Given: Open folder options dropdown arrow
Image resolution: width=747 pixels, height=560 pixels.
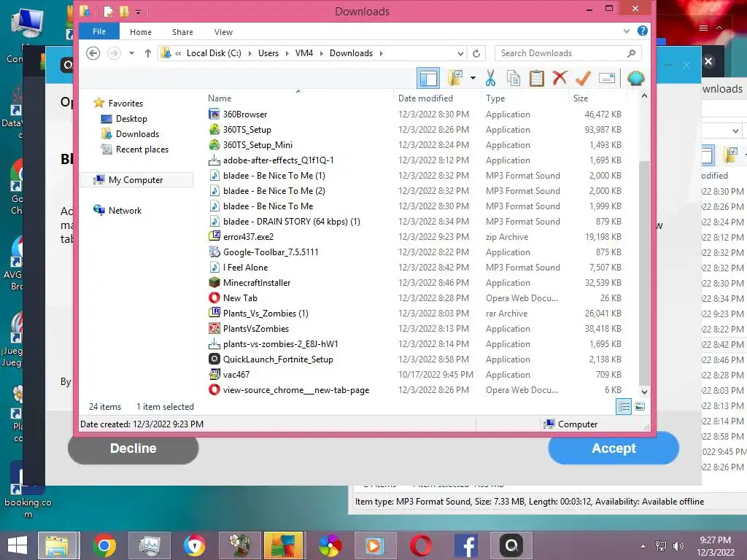Looking at the screenshot, I should coord(473,78).
